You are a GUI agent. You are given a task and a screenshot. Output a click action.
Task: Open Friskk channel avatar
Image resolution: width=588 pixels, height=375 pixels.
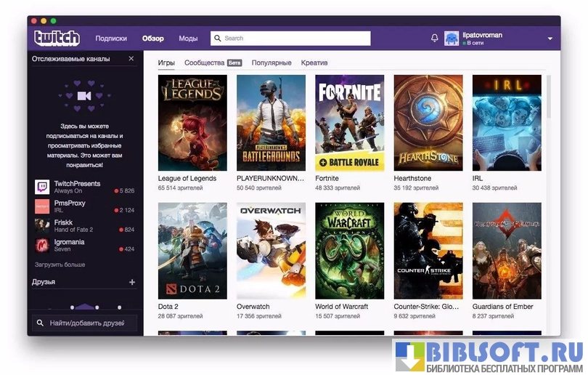pos(42,226)
